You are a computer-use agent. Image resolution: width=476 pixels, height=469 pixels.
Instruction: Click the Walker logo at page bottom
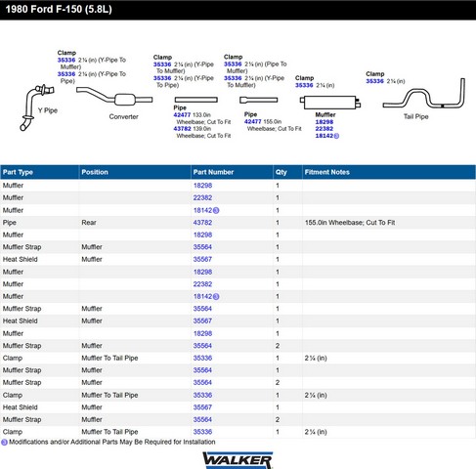(x=238, y=460)
